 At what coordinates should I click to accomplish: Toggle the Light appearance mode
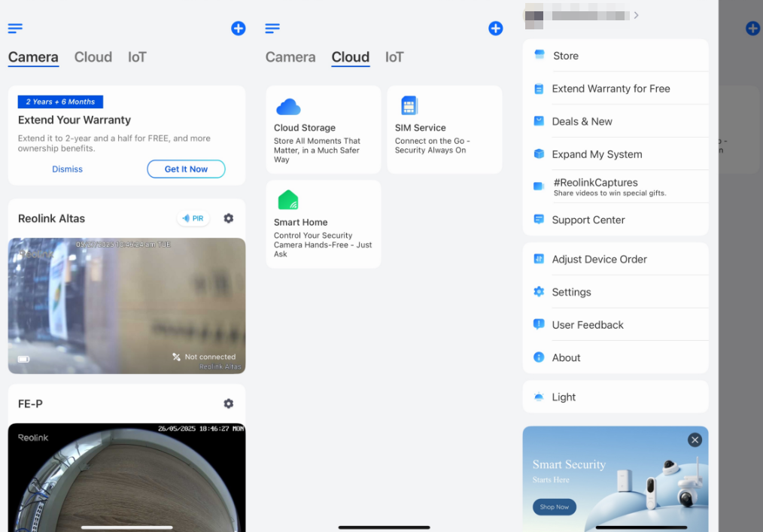tap(615, 397)
